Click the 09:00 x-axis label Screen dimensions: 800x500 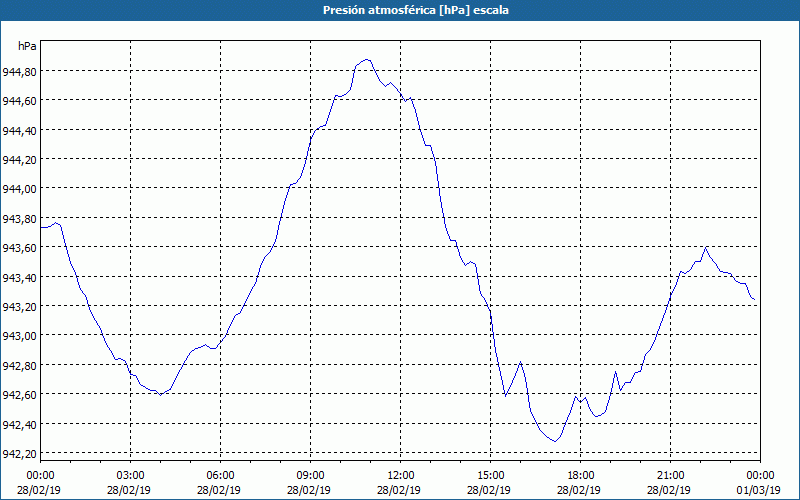coord(311,476)
